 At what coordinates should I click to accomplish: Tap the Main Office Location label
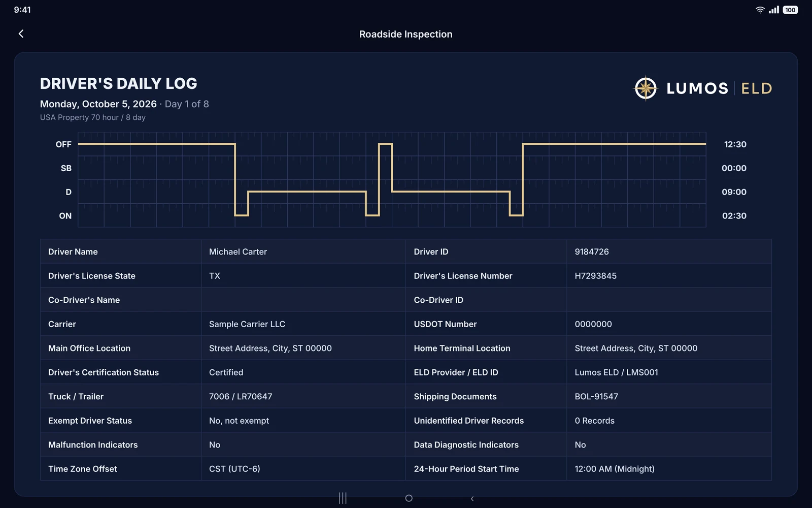click(89, 348)
